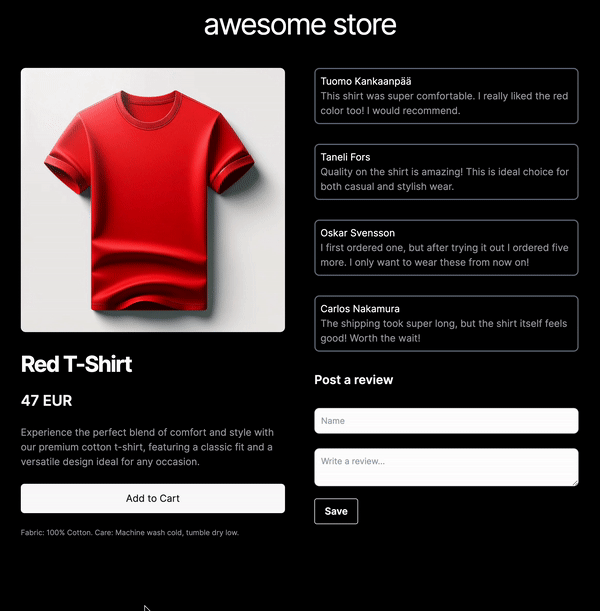Click the product description paragraph

point(147,447)
